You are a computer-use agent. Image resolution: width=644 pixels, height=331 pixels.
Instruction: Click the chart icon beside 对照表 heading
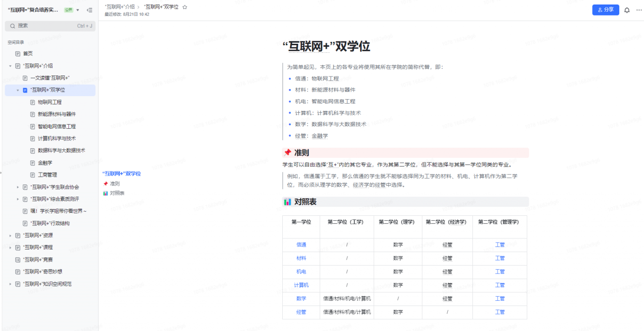point(287,202)
